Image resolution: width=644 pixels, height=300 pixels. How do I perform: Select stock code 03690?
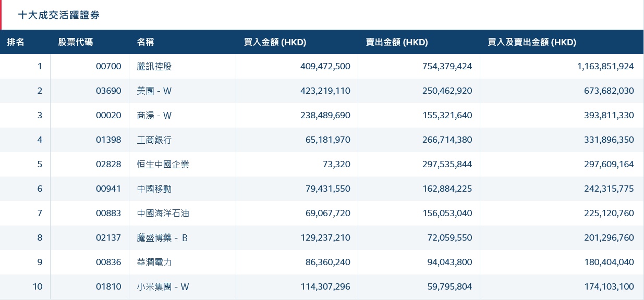coord(108,91)
